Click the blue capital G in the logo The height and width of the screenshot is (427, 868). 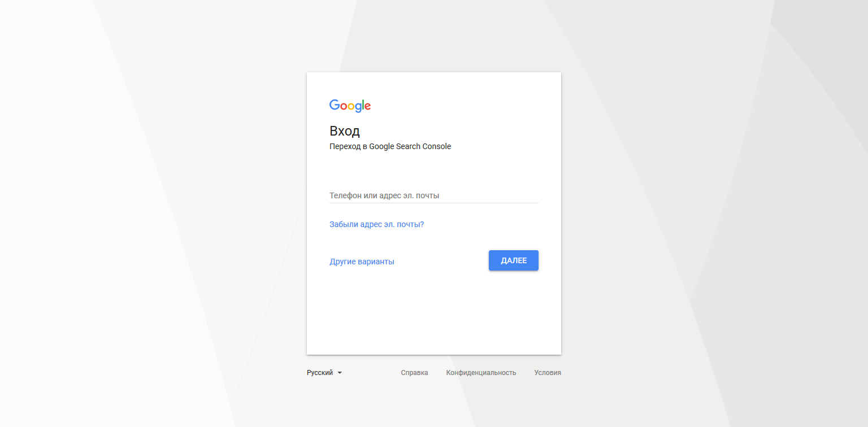(335, 105)
